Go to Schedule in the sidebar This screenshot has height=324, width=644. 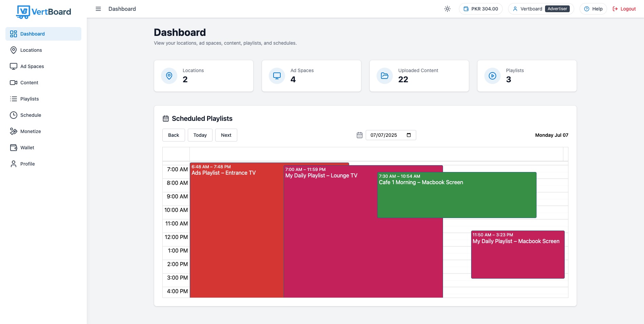(31, 115)
